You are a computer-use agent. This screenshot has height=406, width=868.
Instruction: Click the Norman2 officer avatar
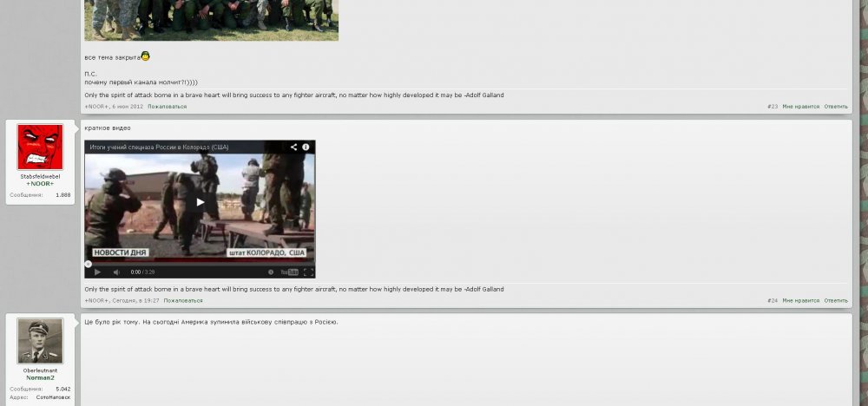[x=40, y=341]
